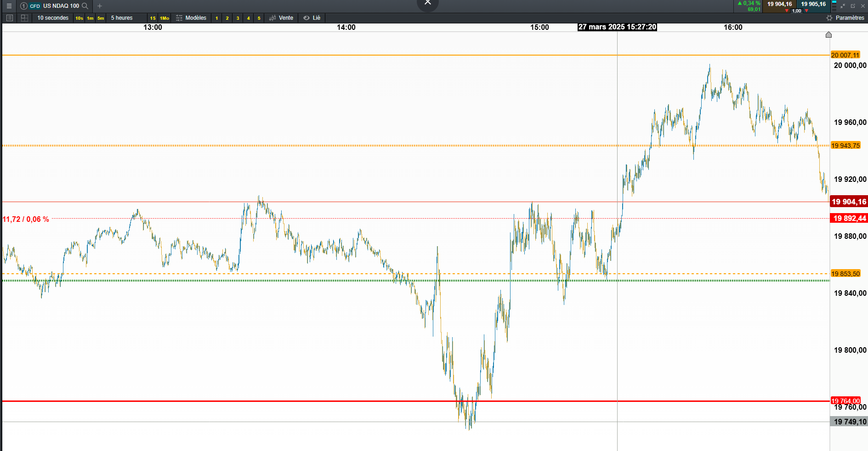Click the home marker atop price scale
This screenshot has height=451, width=868.
point(828,35)
